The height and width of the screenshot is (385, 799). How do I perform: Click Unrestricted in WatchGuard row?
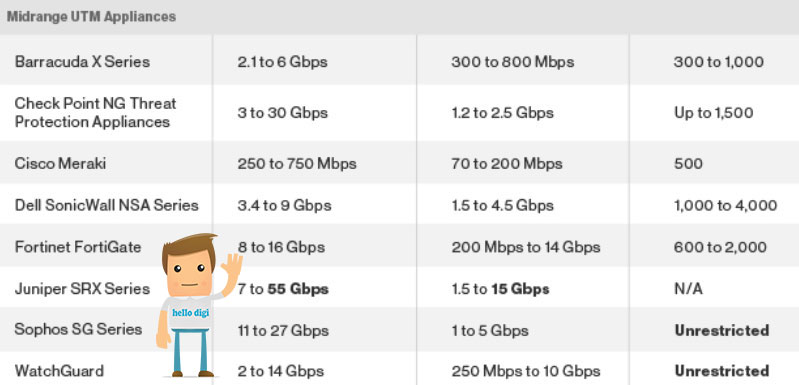tap(722, 371)
